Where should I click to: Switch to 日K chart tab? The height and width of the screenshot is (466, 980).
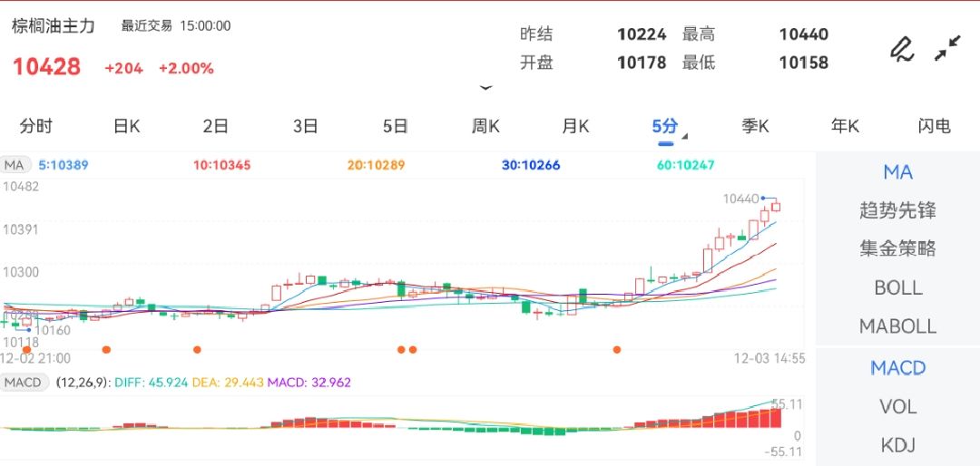(x=127, y=126)
